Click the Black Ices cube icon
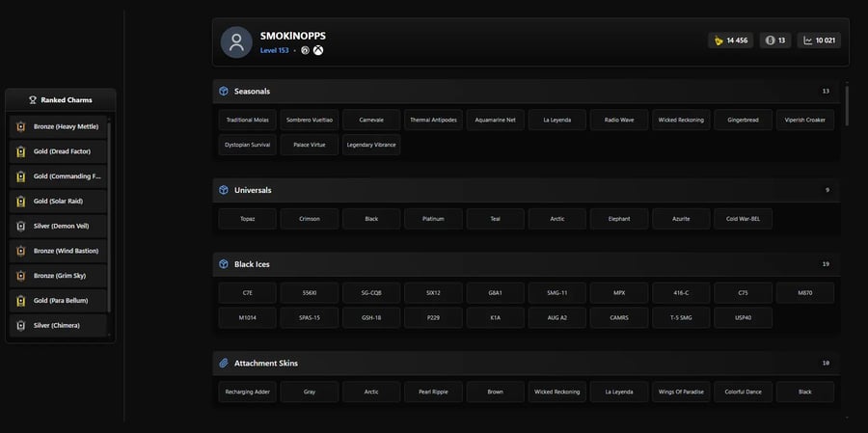 224,264
